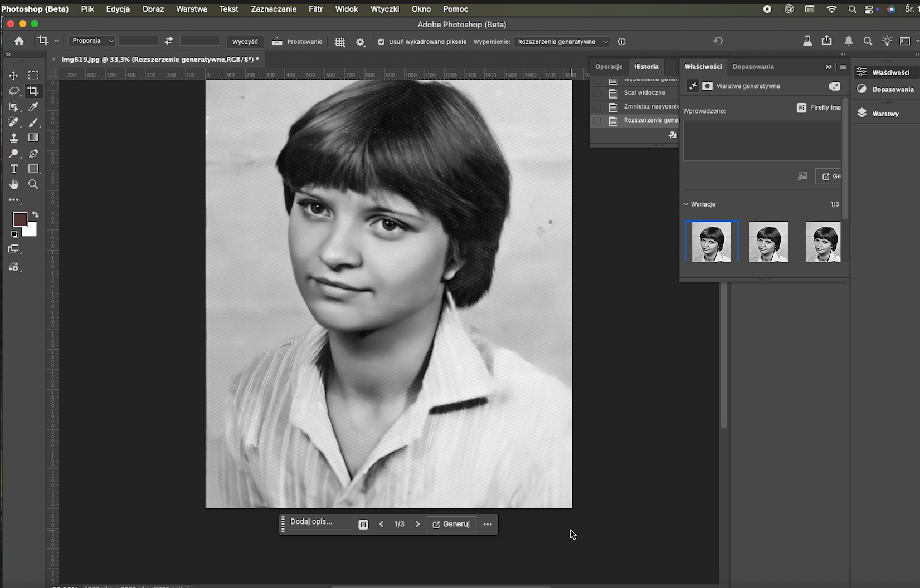
Task: Select the Lasso tool
Action: pos(14,91)
